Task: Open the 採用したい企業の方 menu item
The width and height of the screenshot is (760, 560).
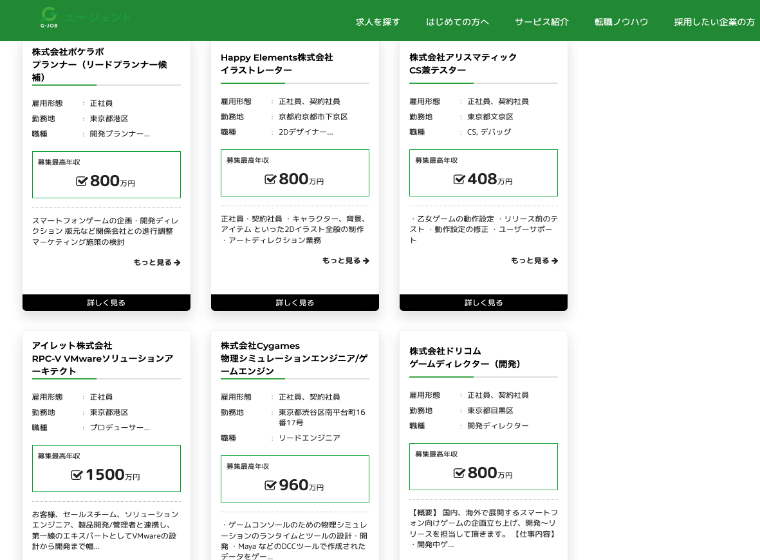Action: point(714,22)
